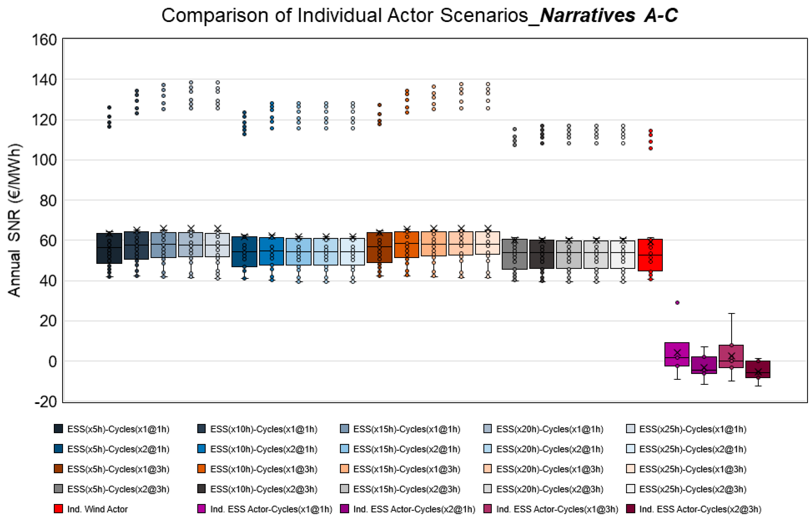This screenshot has width=812, height=520.
Task: Click the 'Annual SNR (€/MWh)' y-axis label
Action: (15, 220)
